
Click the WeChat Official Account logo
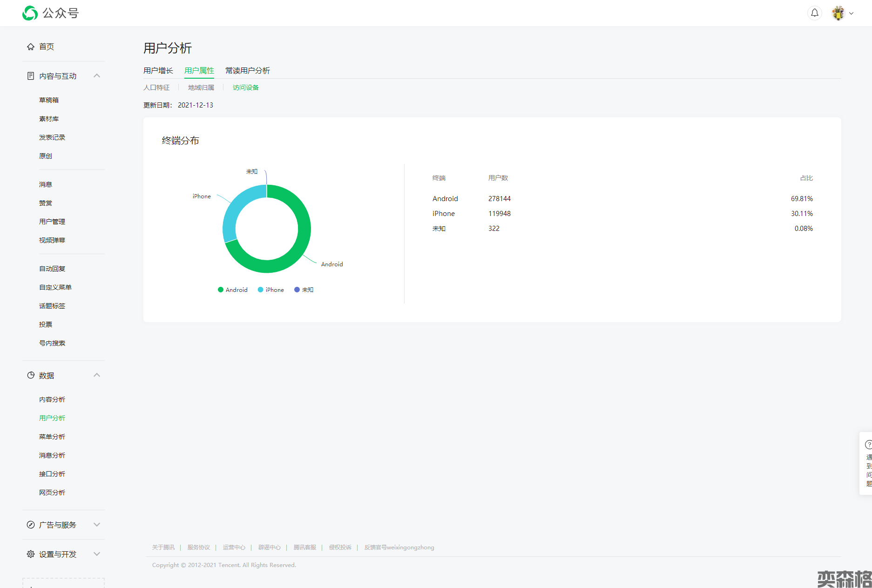click(x=30, y=13)
